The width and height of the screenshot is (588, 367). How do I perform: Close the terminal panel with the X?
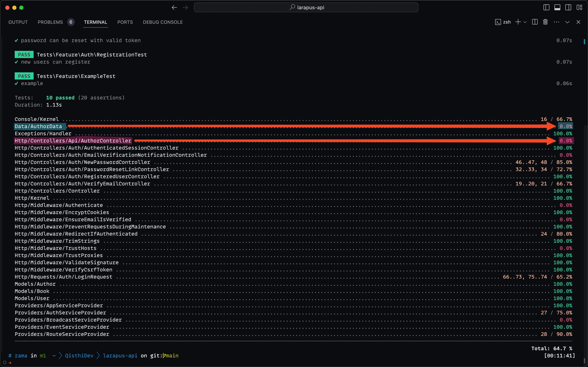click(578, 22)
